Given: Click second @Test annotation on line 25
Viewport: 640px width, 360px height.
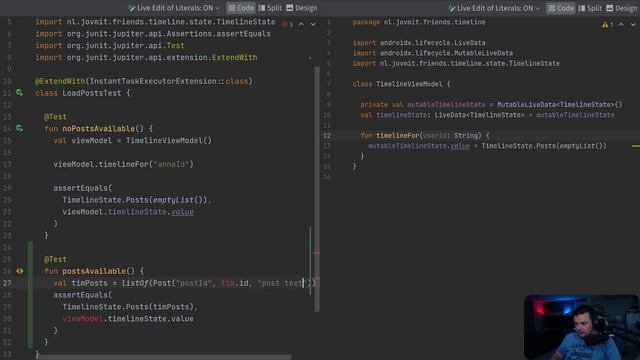Looking at the screenshot, I should pyautogui.click(x=55, y=259).
